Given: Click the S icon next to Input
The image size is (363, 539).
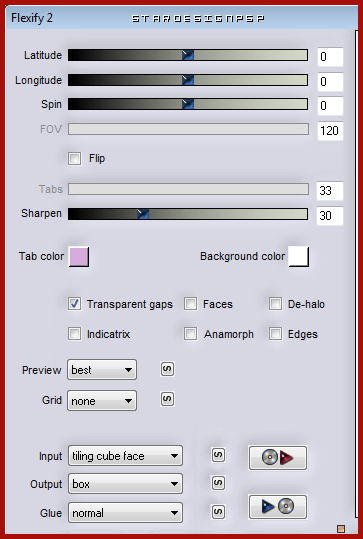Looking at the screenshot, I should click(218, 455).
